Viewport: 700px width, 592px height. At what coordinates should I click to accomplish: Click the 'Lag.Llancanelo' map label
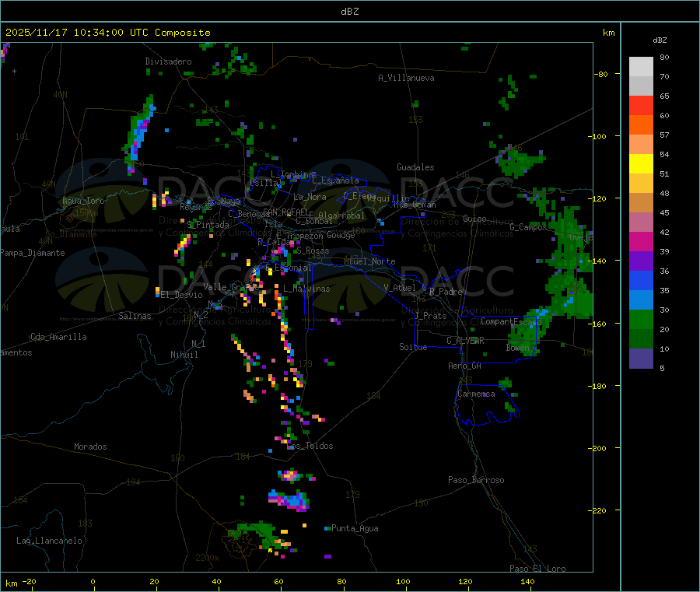pos(50,541)
